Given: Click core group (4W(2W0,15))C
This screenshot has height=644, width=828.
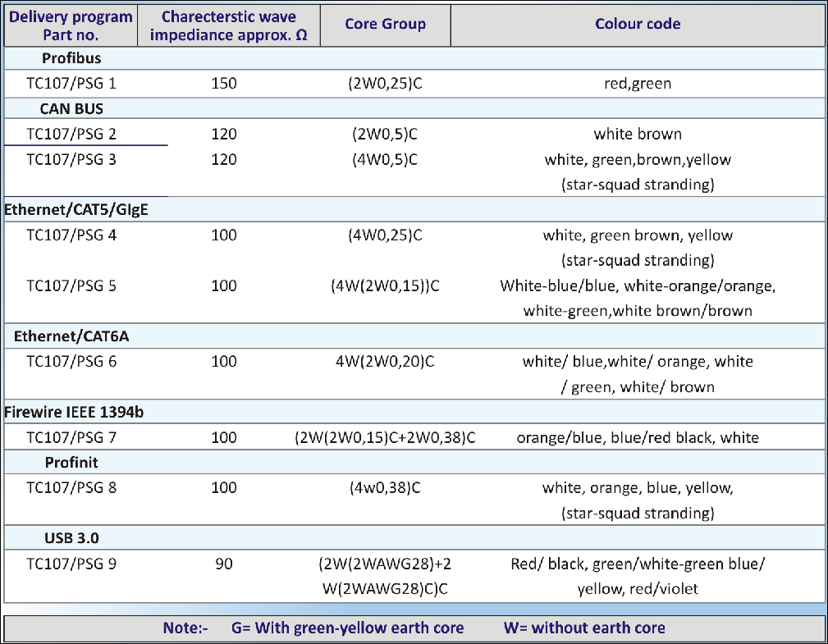Looking at the screenshot, I should pos(385,285).
